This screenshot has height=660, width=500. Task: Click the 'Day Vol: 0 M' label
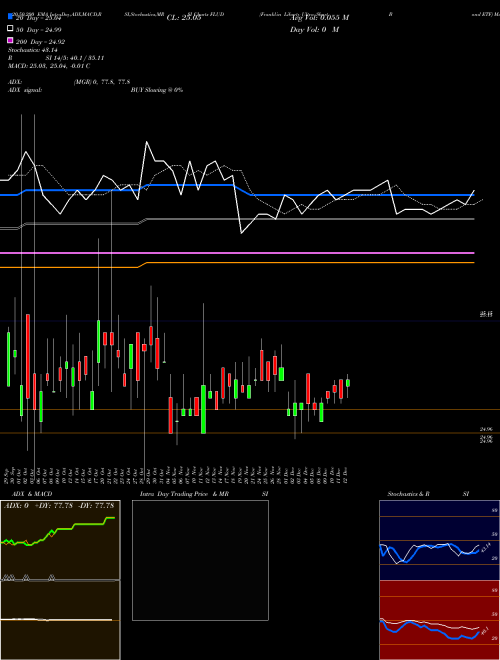tap(314, 30)
